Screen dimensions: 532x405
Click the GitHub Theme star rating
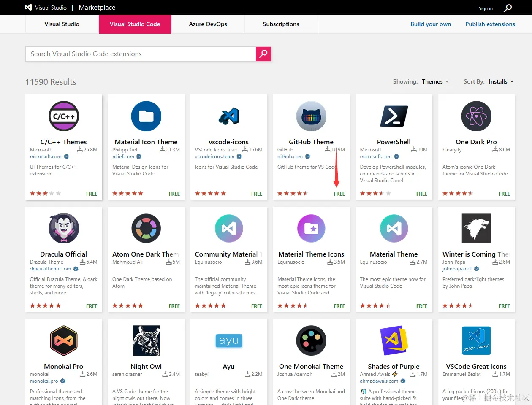click(x=293, y=194)
